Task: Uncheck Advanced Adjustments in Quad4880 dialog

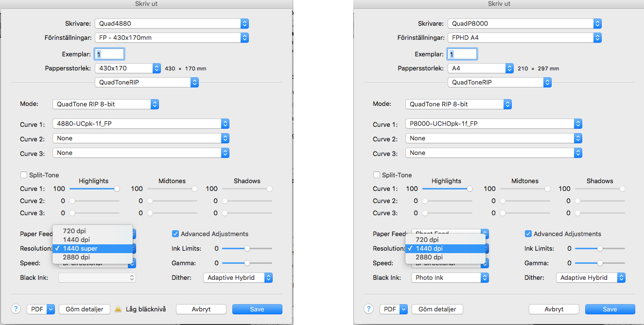Action: click(176, 234)
